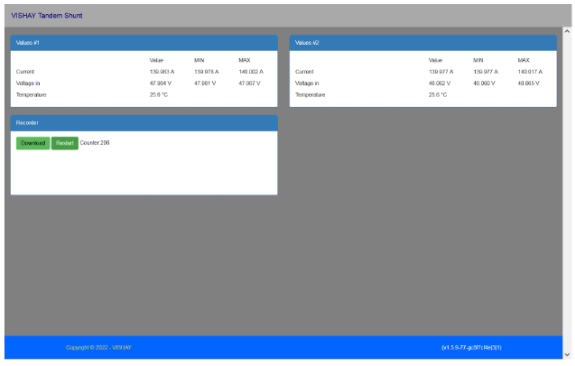Click the Counter readout next to Restart
575x366 pixels.
pyautogui.click(x=95, y=143)
